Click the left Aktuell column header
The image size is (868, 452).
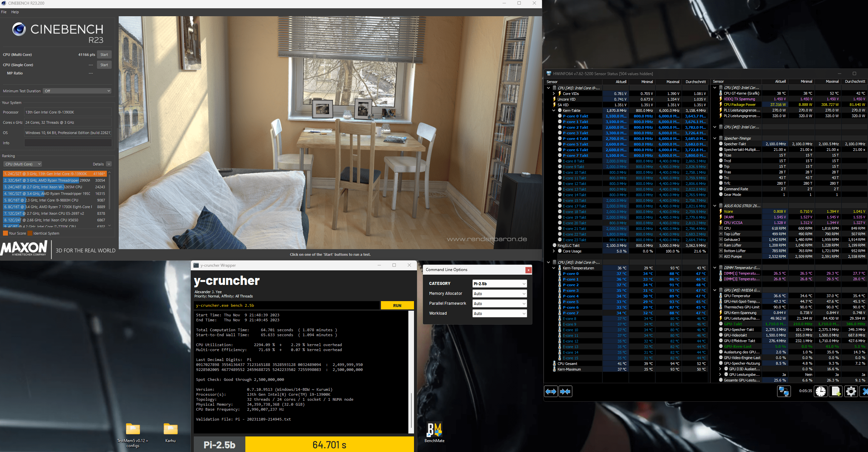coord(615,82)
